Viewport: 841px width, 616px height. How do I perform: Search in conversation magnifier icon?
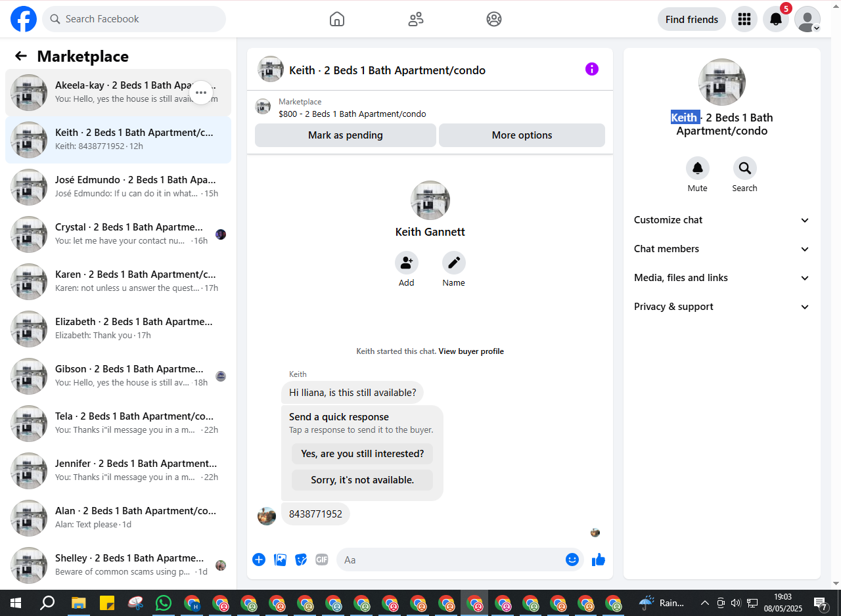click(745, 168)
